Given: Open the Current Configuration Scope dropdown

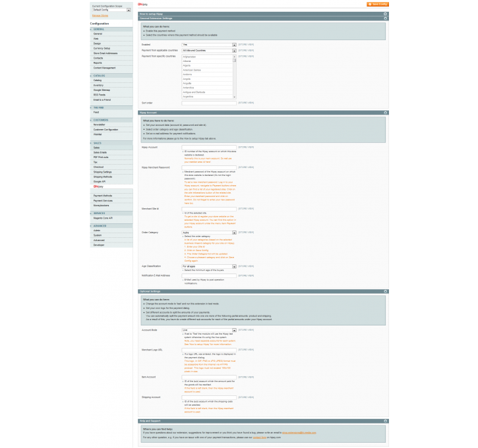Looking at the screenshot, I should tap(111, 10).
